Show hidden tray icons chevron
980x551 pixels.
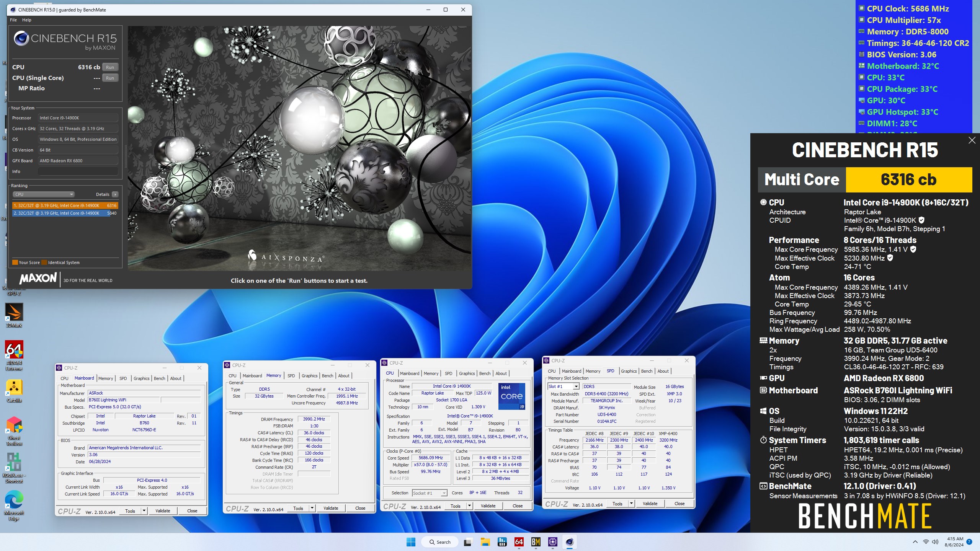click(x=915, y=542)
